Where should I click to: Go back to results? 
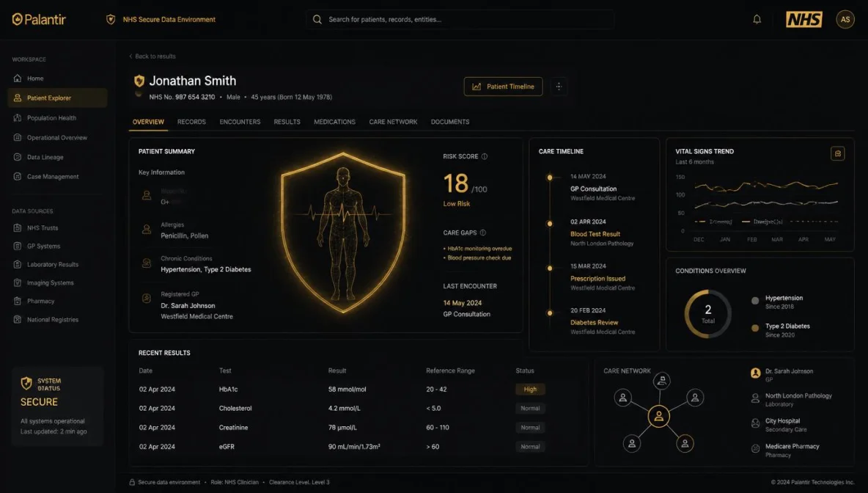[152, 56]
